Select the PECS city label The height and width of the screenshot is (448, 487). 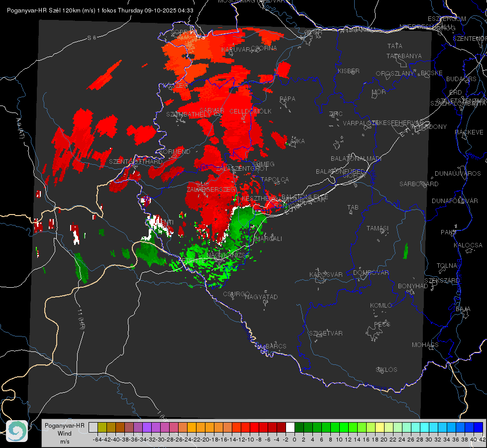[x=382, y=324]
